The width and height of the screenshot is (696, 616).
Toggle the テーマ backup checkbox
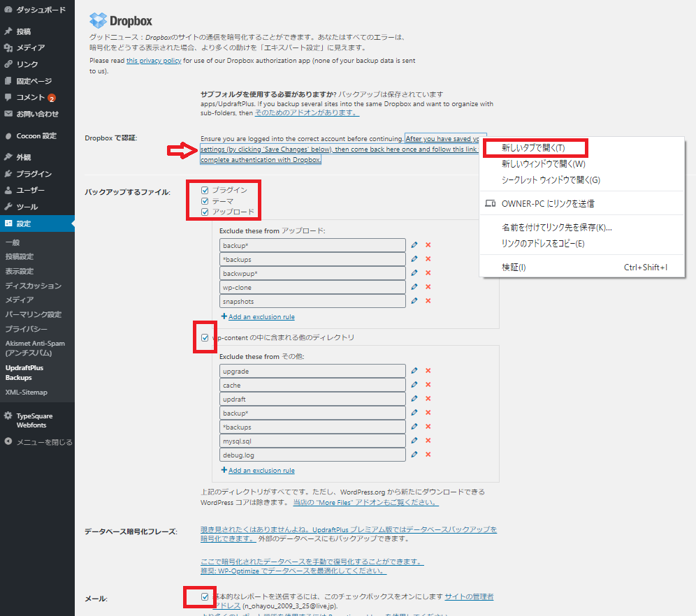pos(205,201)
